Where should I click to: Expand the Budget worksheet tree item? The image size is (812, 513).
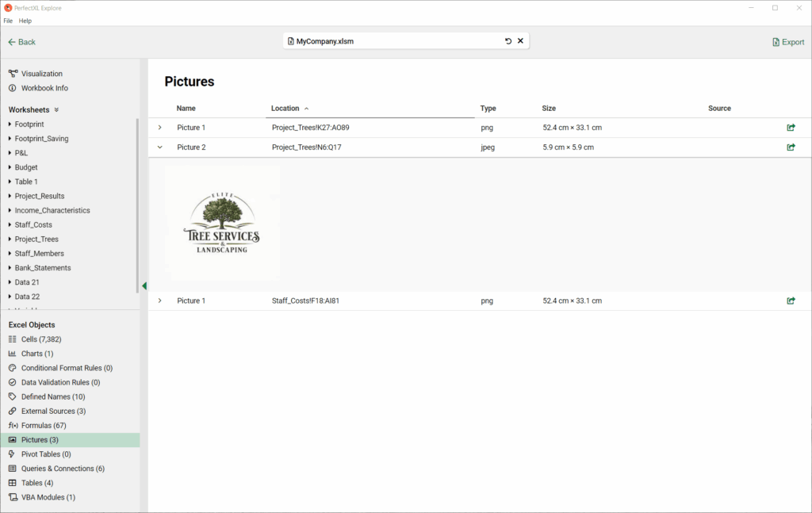pos(10,167)
